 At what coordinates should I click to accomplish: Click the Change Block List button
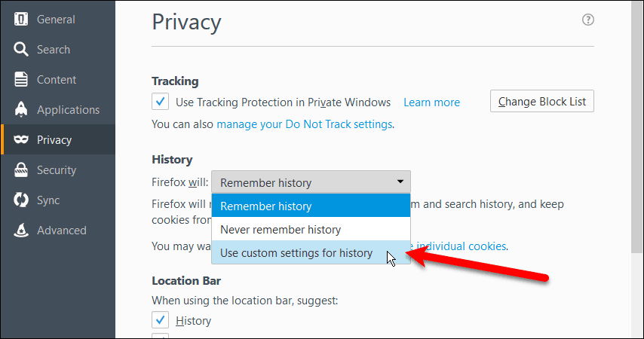pos(541,102)
